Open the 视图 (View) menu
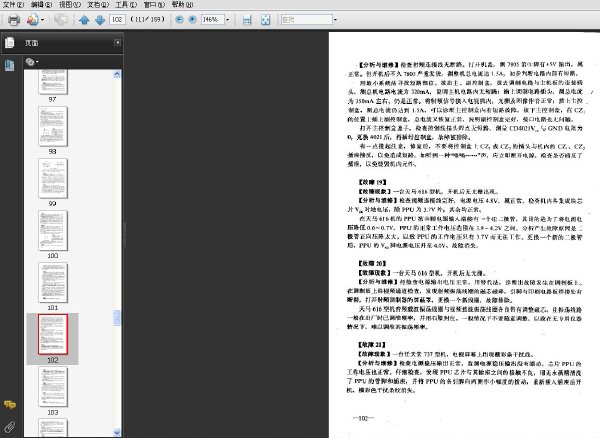 pyautogui.click(x=70, y=5)
